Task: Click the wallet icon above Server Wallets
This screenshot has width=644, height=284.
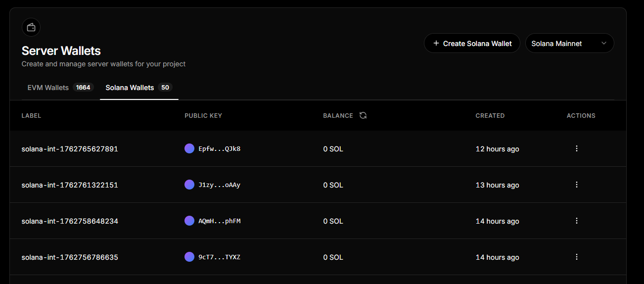Action: click(x=31, y=27)
